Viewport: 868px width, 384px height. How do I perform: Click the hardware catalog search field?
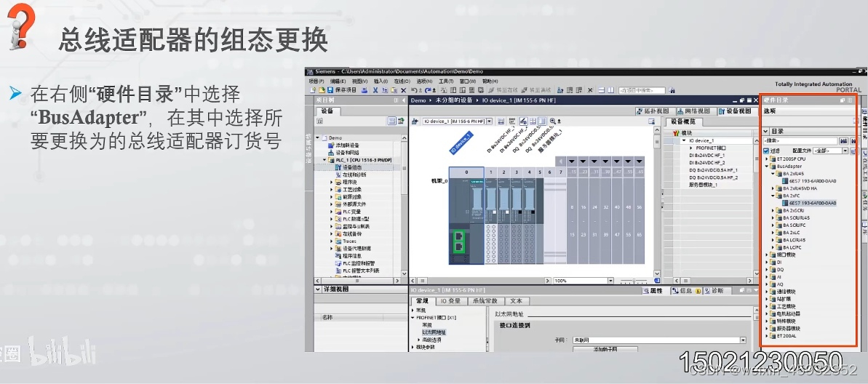[x=800, y=141]
